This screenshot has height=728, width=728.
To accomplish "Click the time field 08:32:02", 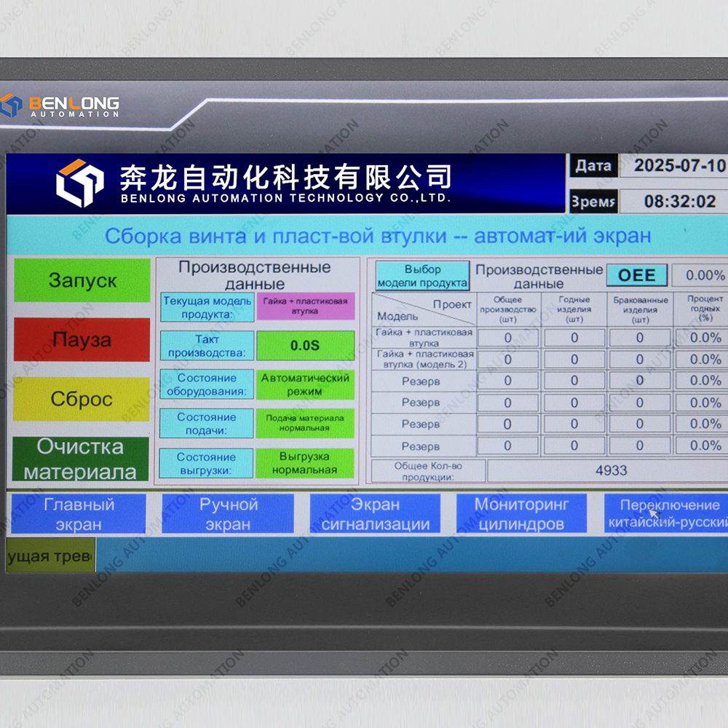I will 677,201.
